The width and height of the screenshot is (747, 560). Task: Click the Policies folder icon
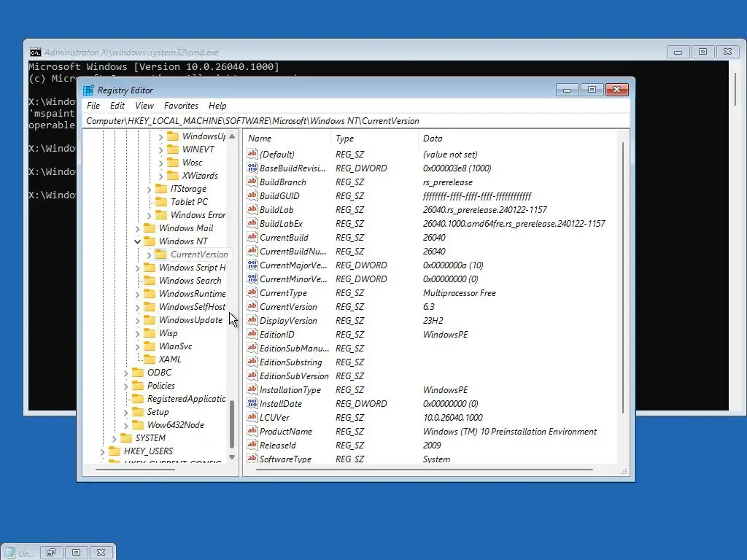tap(138, 385)
